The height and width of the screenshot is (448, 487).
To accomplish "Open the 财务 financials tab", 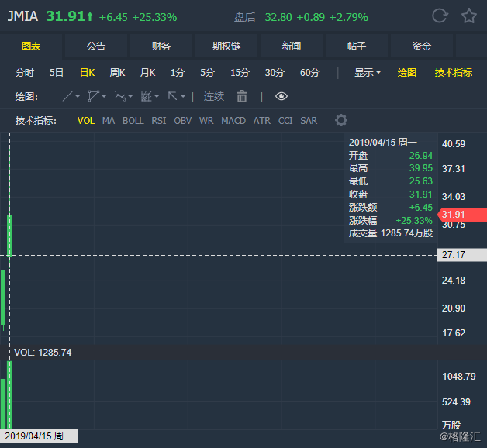I will 161,46.
